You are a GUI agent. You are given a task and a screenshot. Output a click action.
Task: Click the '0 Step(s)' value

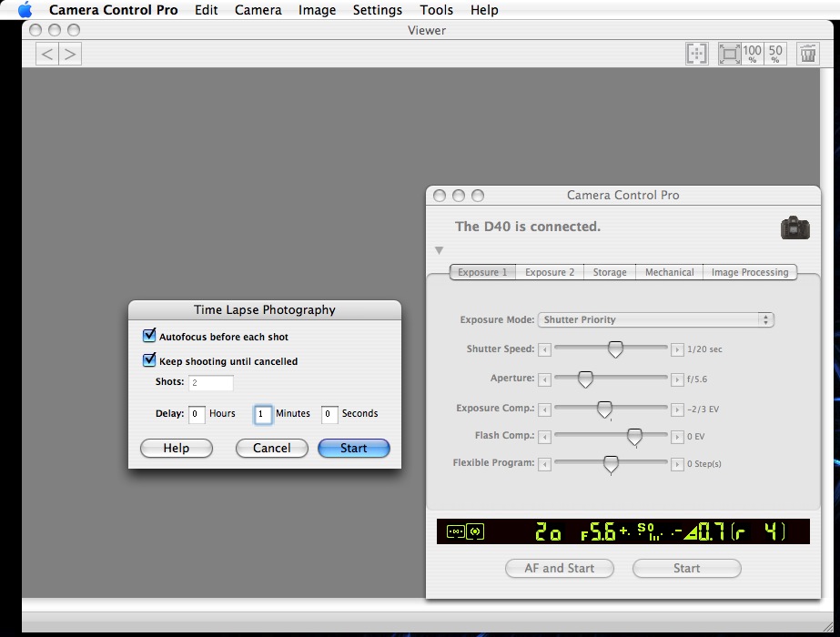pos(703,464)
